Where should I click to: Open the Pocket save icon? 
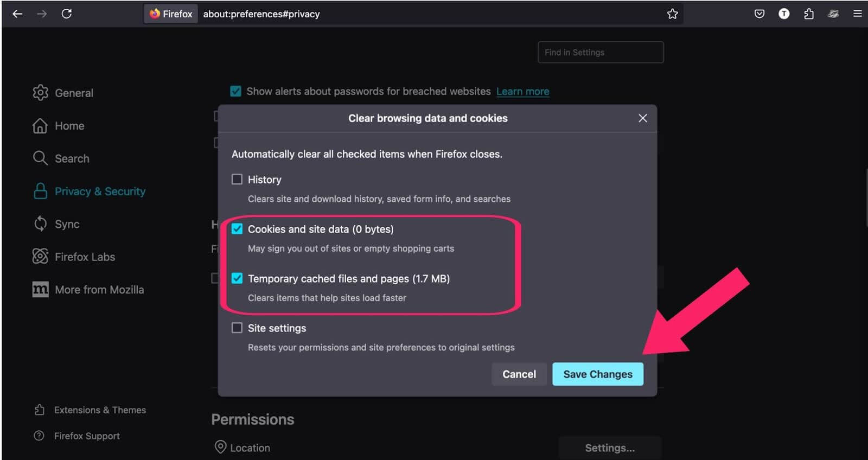759,14
